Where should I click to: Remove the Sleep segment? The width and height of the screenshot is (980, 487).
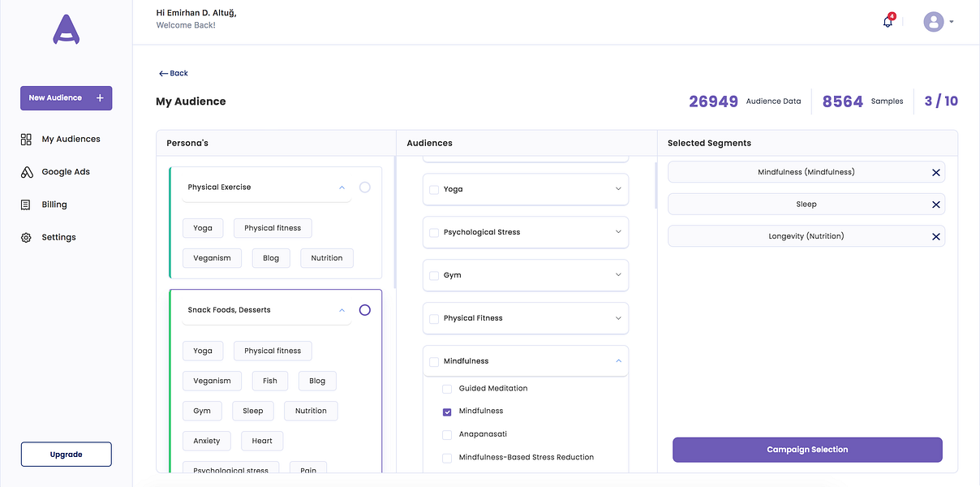click(x=935, y=205)
